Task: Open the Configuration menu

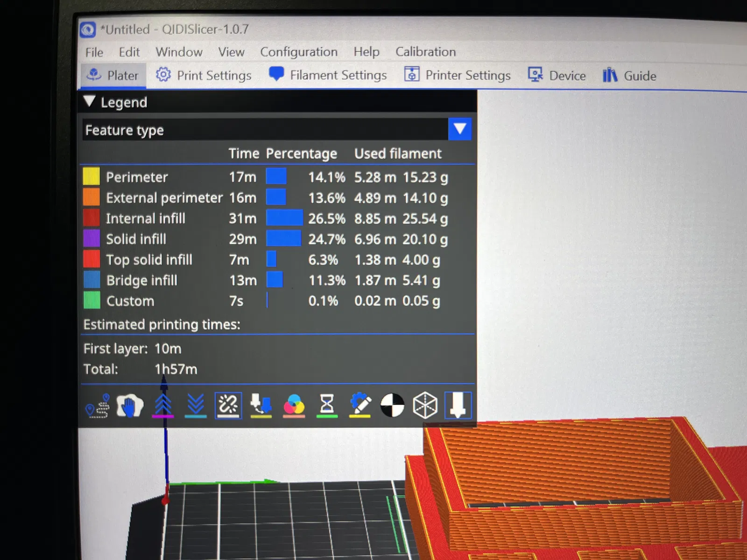Action: [299, 52]
